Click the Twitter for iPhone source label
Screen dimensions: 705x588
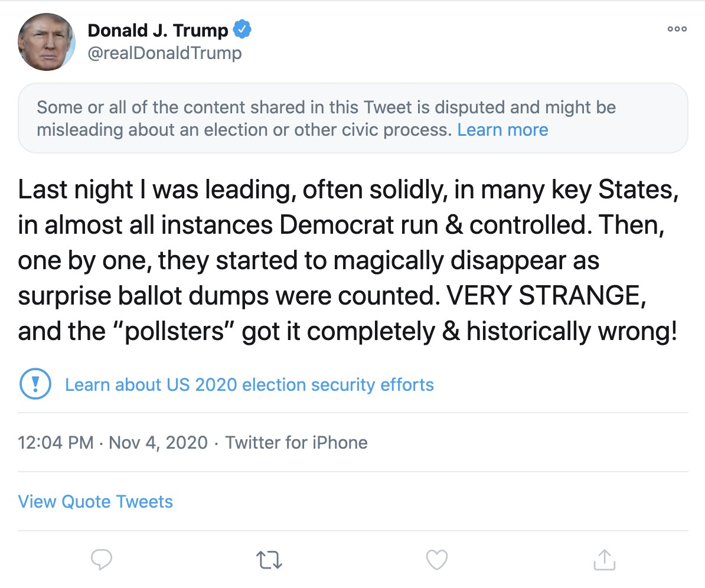296,442
